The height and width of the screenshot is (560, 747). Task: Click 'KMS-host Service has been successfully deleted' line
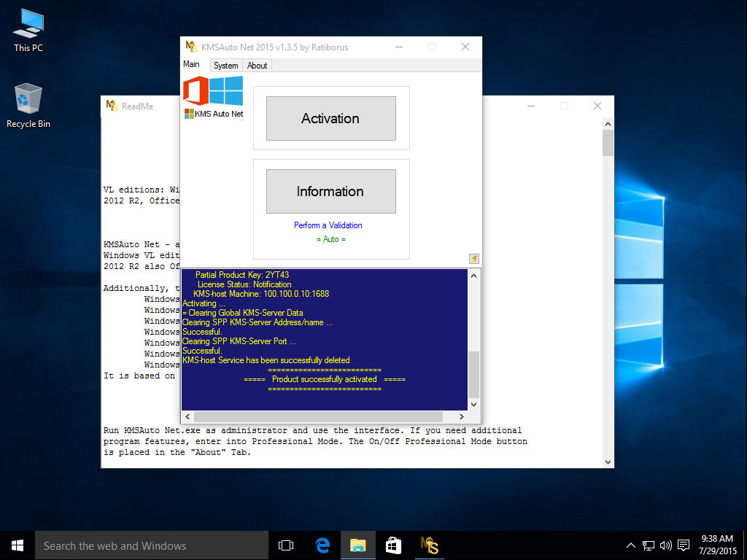[266, 360]
